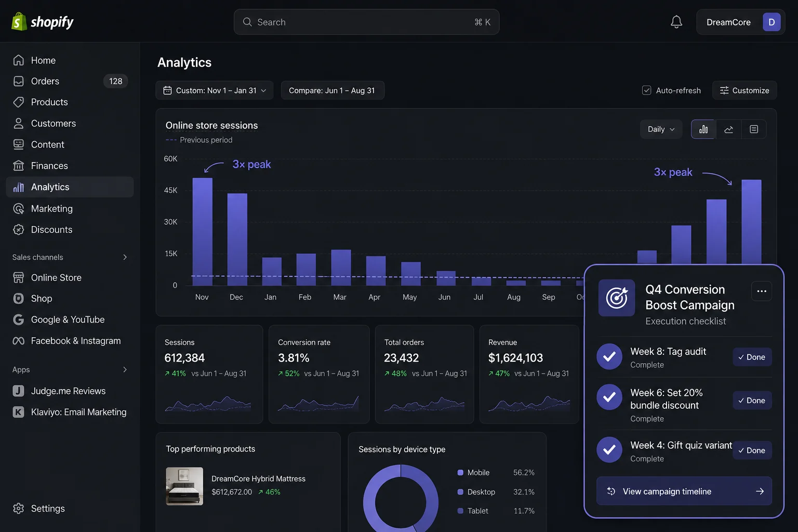Click the Finances bank icon
The image size is (798, 532).
click(x=19, y=166)
